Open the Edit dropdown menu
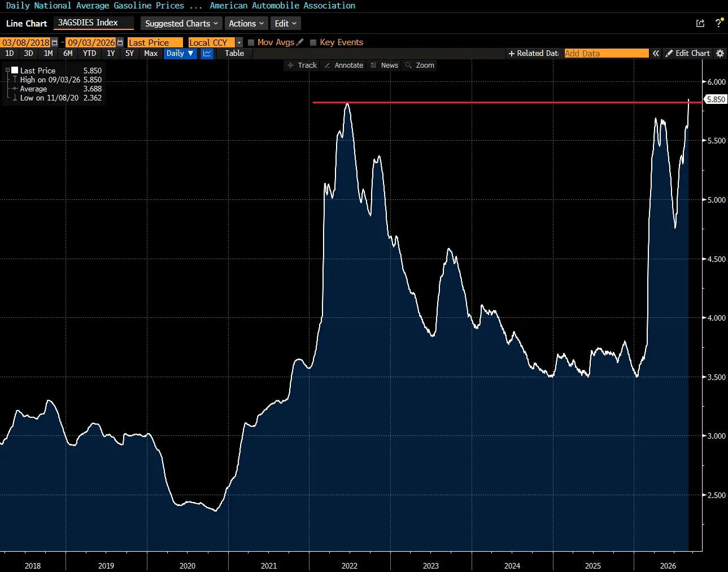This screenshot has height=572, width=728. pos(285,23)
